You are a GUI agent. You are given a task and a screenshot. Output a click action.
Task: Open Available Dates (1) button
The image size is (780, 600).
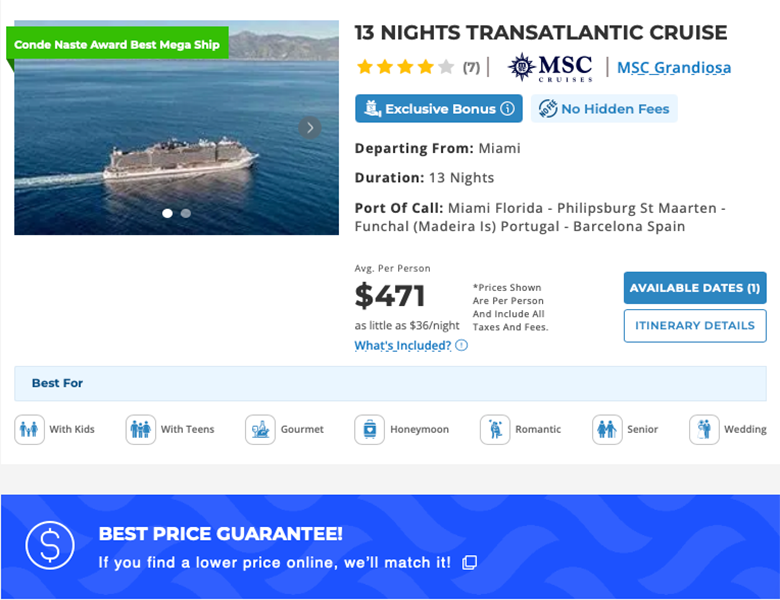[695, 288]
